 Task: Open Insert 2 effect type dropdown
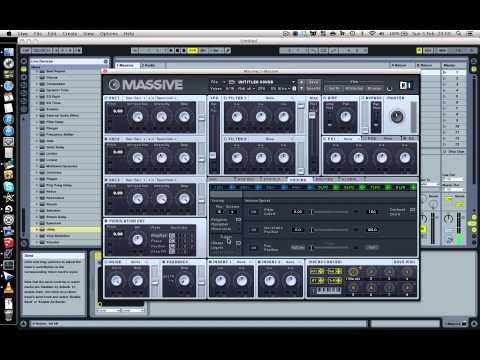pyautogui.click(x=292, y=262)
